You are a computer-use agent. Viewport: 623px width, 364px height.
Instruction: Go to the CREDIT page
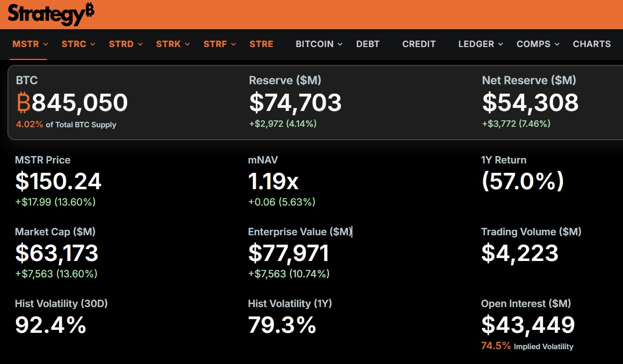(x=419, y=44)
